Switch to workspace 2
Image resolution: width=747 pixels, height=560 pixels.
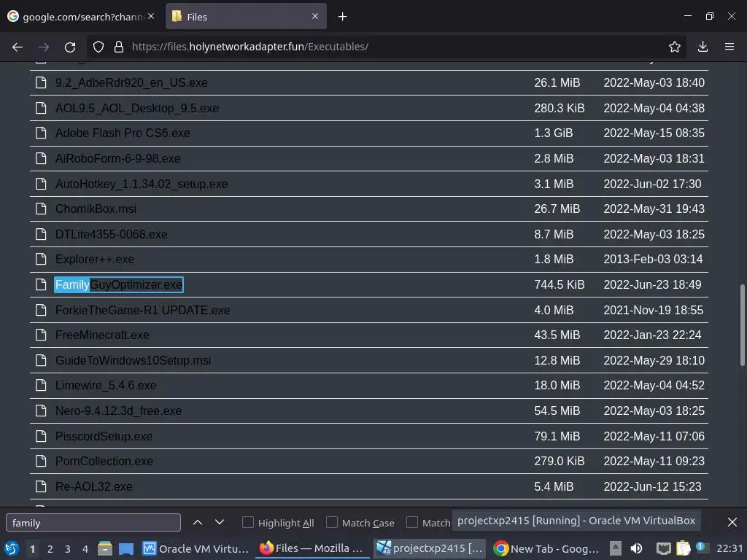[50, 549]
